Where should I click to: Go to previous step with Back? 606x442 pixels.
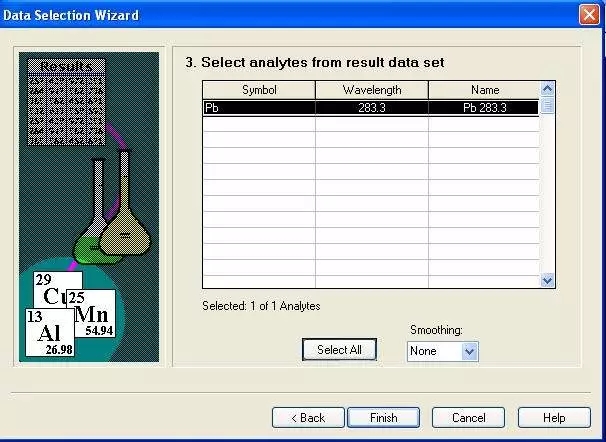(x=307, y=418)
